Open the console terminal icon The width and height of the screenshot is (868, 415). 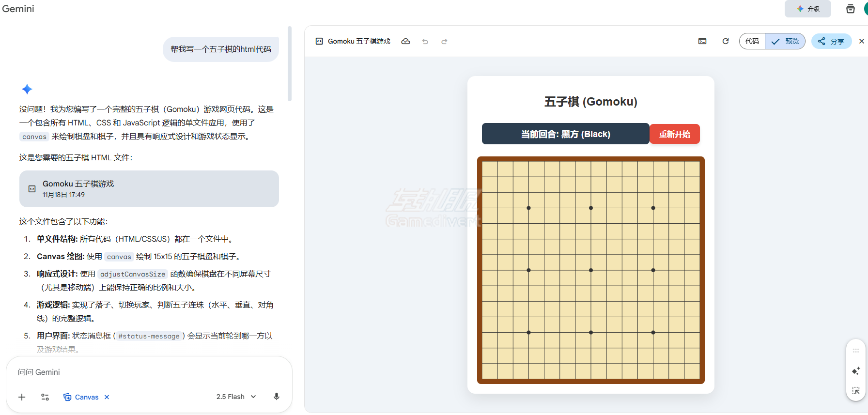pyautogui.click(x=702, y=41)
